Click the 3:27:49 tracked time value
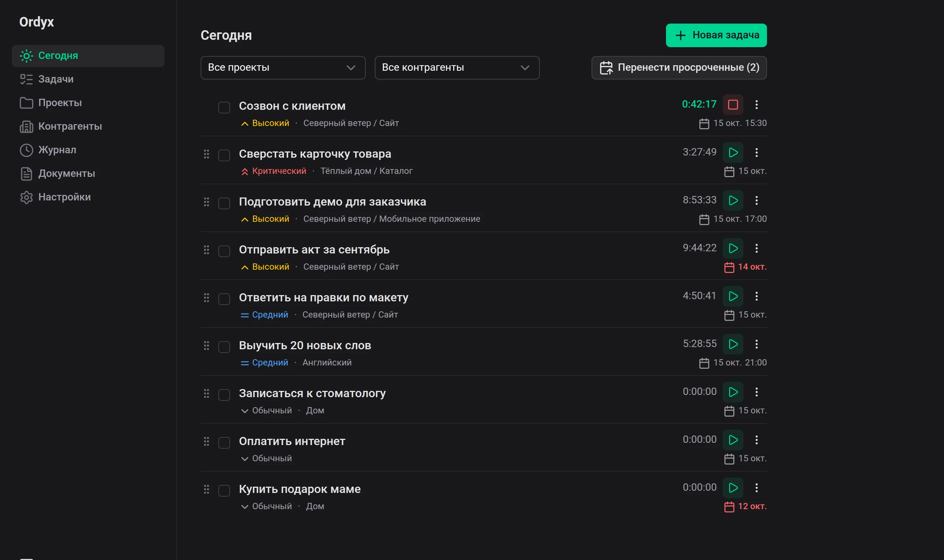The image size is (944, 560). point(699,152)
